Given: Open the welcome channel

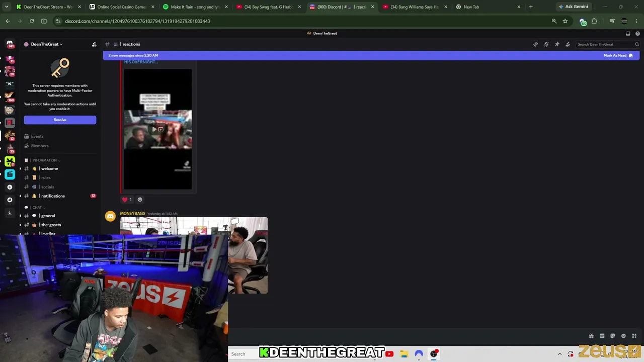Looking at the screenshot, I should pyautogui.click(x=49, y=168).
